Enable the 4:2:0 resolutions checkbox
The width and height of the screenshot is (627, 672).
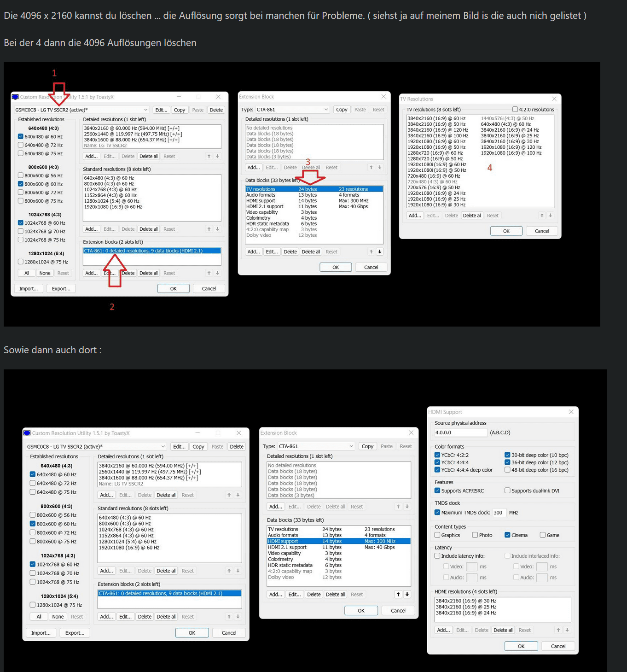point(515,110)
